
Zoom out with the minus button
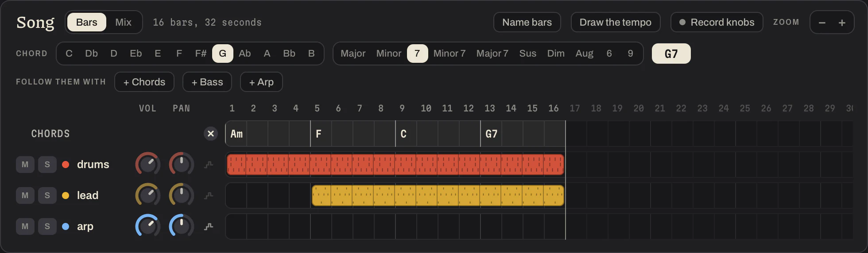pyautogui.click(x=822, y=23)
